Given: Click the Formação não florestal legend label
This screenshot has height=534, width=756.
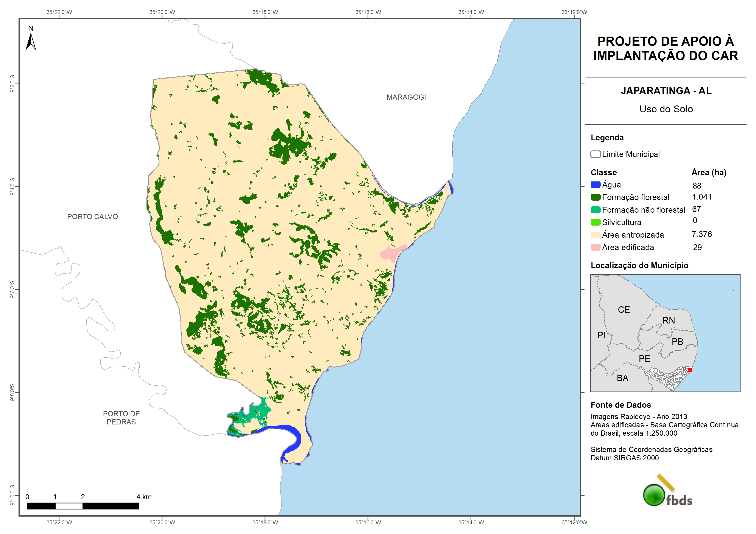Looking at the screenshot, I should (x=643, y=210).
